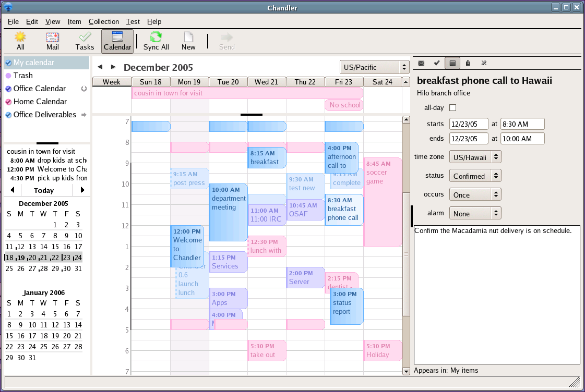
Task: Select the 12:00 PM Welcome to Chandler event
Action: (187, 247)
